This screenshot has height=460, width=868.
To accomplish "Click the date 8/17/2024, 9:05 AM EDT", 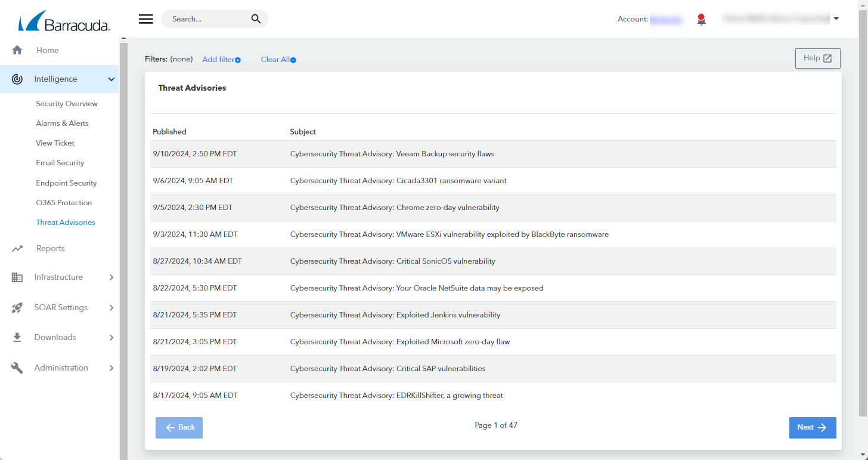I will 195,396.
